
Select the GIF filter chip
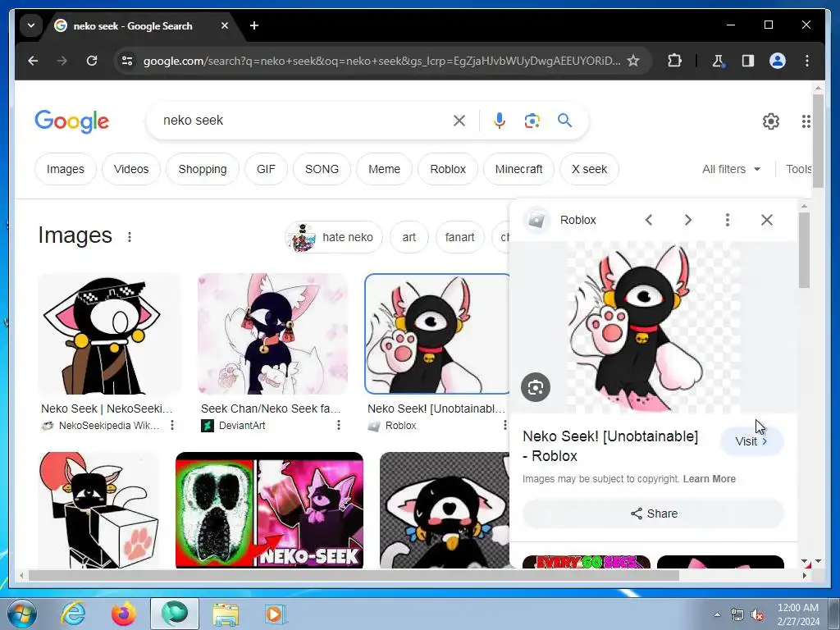coord(266,169)
